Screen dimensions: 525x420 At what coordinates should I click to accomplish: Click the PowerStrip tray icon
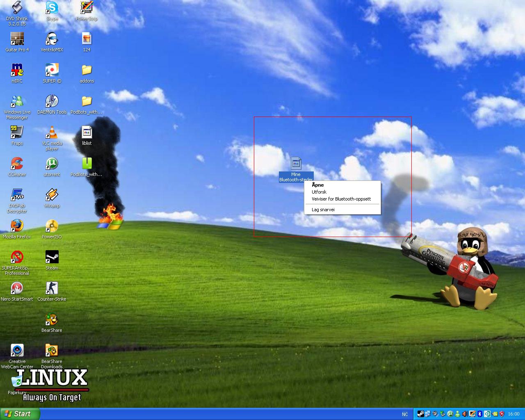click(x=472, y=414)
